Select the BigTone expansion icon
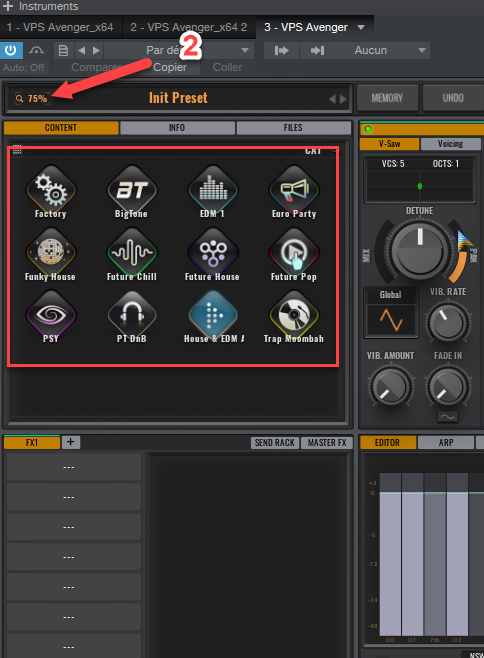 pyautogui.click(x=132, y=190)
